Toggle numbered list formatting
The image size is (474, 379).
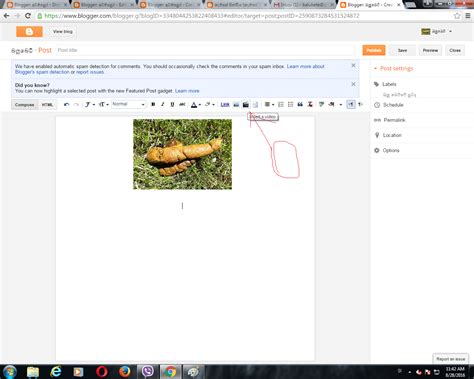(x=281, y=105)
